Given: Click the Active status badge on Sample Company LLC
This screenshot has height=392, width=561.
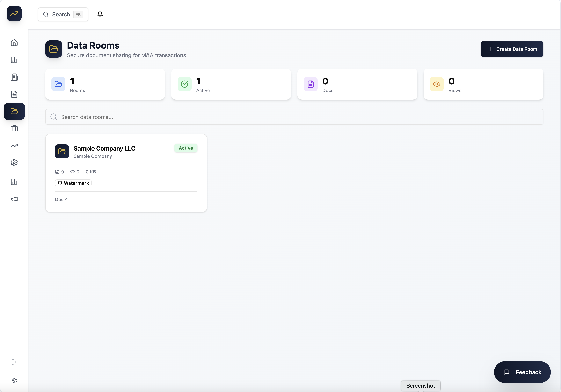Looking at the screenshot, I should tap(186, 148).
